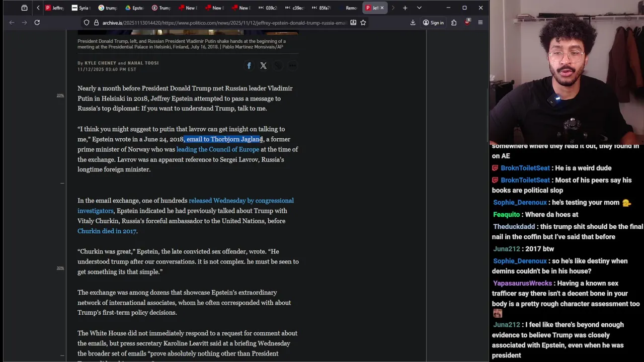The image size is (644, 362).
Task: Click chat username BroknToiletSeat 'weird dude' message
Action: (525, 168)
